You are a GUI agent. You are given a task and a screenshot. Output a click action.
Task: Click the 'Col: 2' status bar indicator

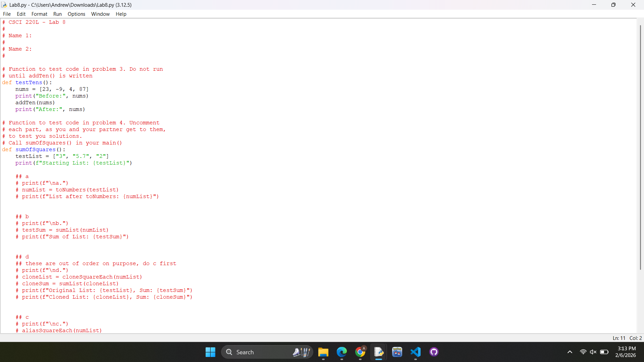click(x=636, y=338)
